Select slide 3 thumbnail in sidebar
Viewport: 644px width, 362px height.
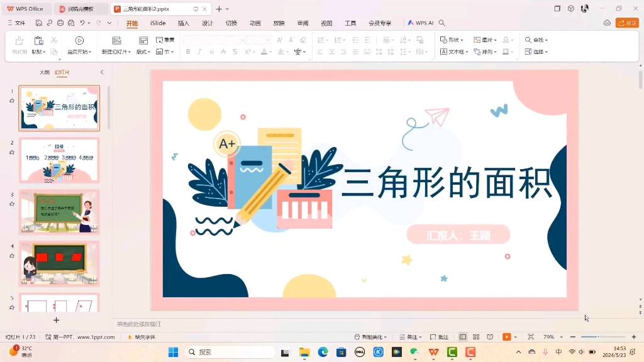pyautogui.click(x=59, y=211)
